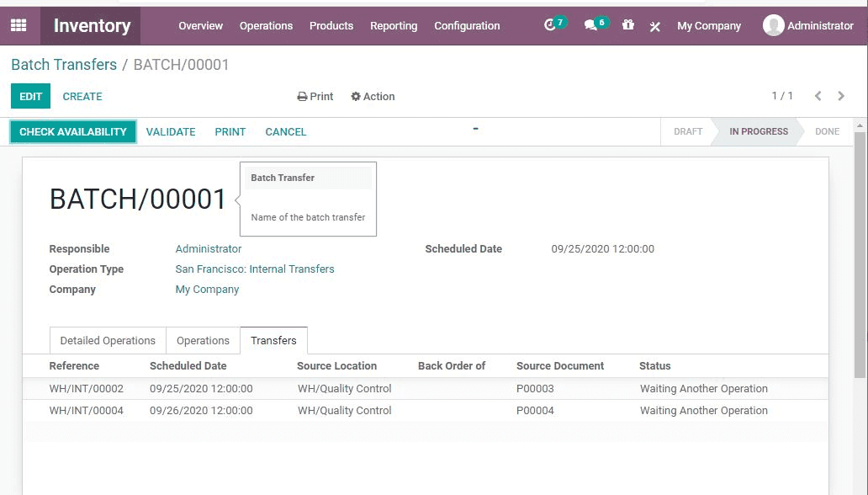Viewport: 868px width, 495px height.
Task: Open the debug tools wrench icon
Action: (x=655, y=26)
